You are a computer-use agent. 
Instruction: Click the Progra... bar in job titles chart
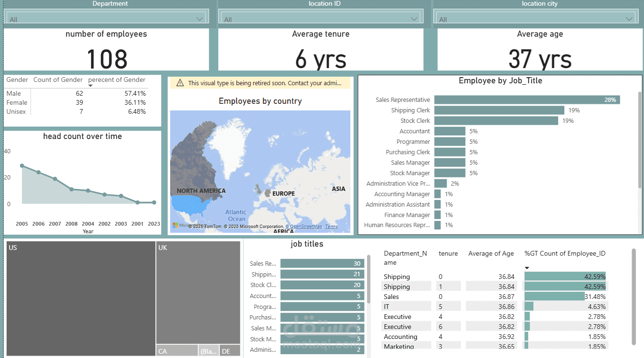(322, 307)
